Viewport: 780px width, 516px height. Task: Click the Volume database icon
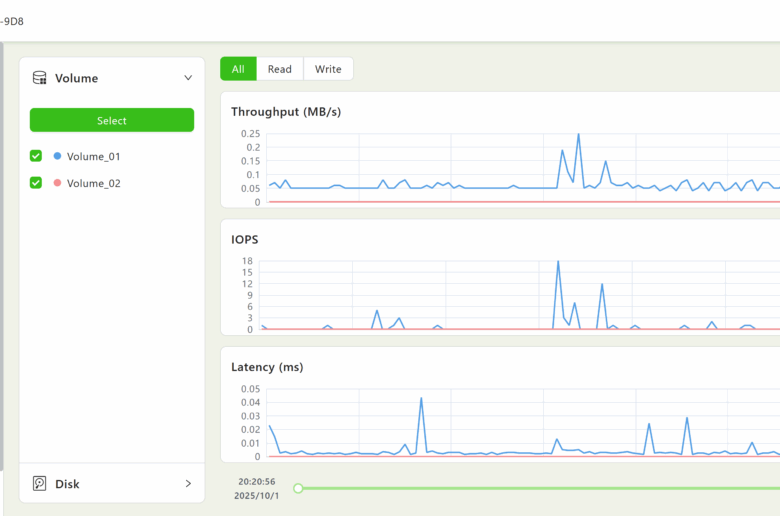(x=40, y=78)
